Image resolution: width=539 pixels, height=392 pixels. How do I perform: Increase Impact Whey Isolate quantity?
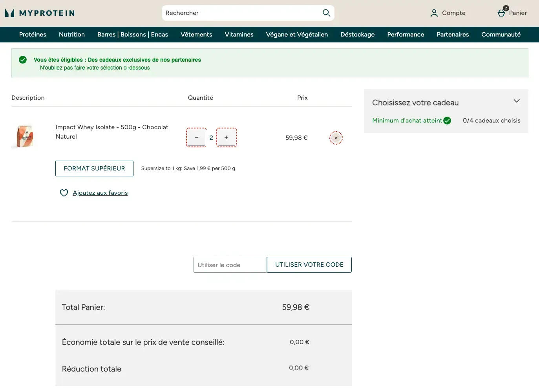tap(227, 137)
